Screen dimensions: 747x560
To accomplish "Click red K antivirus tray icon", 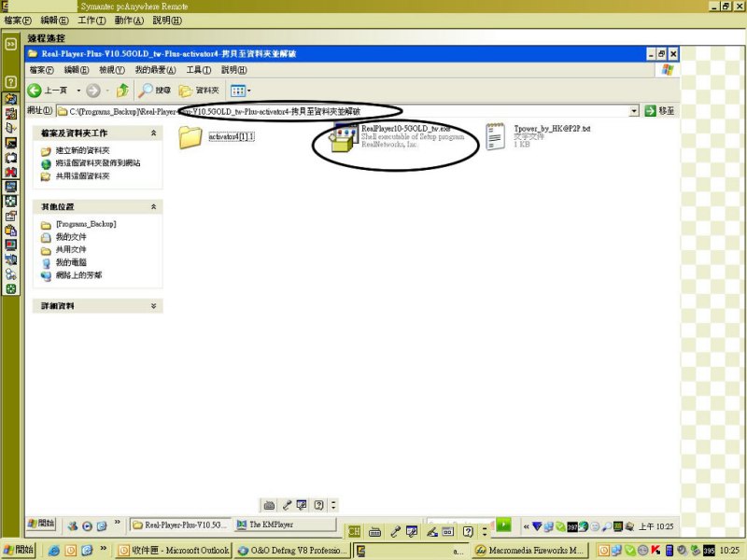I will 656,550.
